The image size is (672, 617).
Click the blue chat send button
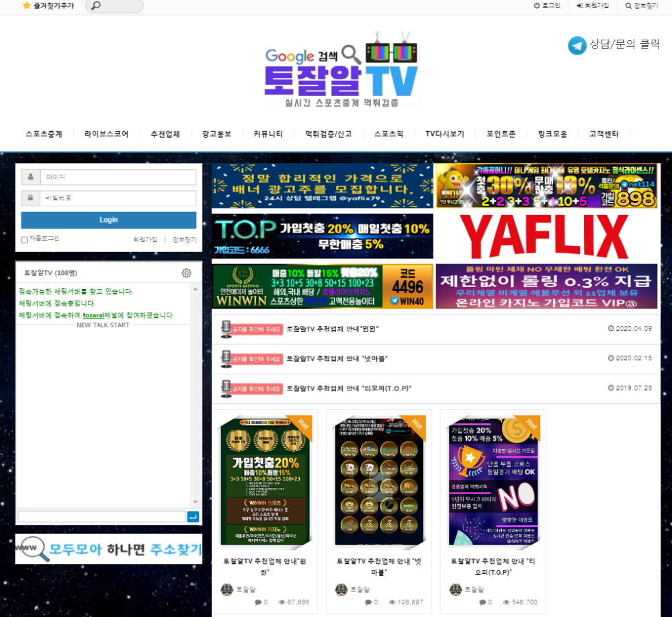194,517
